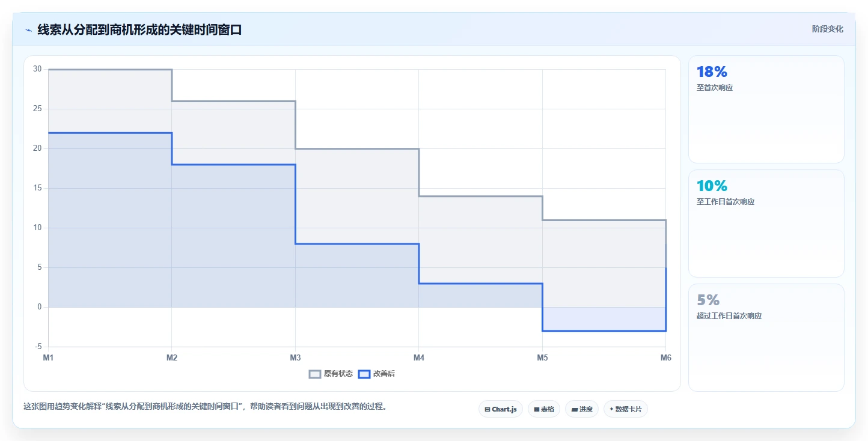
Task: Click the 30 y-axis value
Action: tap(37, 69)
